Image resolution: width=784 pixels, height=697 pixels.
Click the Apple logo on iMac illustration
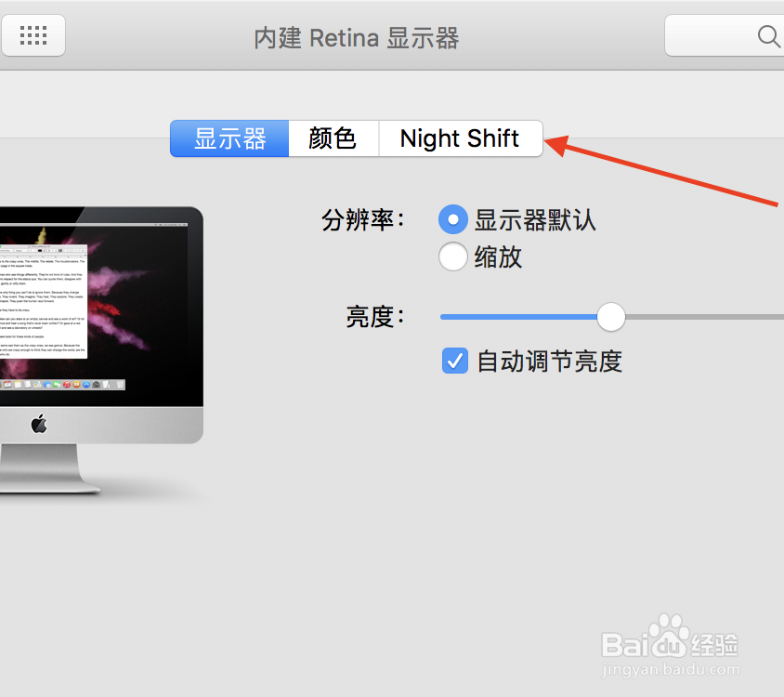(39, 424)
